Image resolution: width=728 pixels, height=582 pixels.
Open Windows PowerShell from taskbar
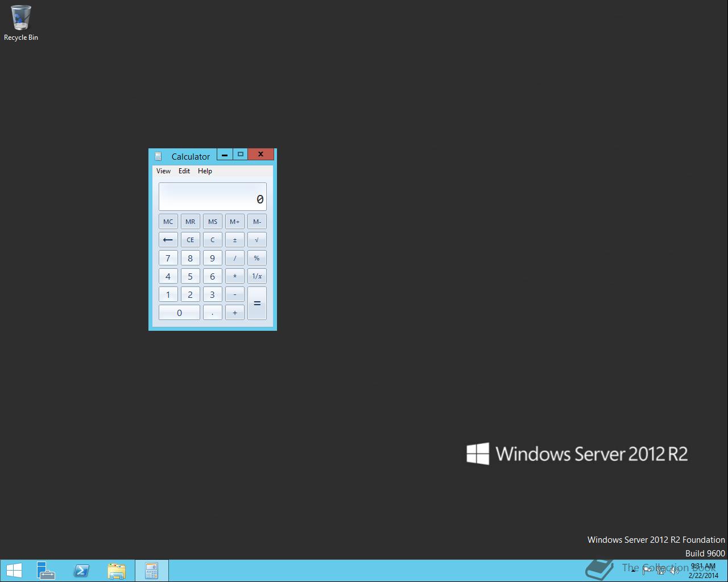81,571
